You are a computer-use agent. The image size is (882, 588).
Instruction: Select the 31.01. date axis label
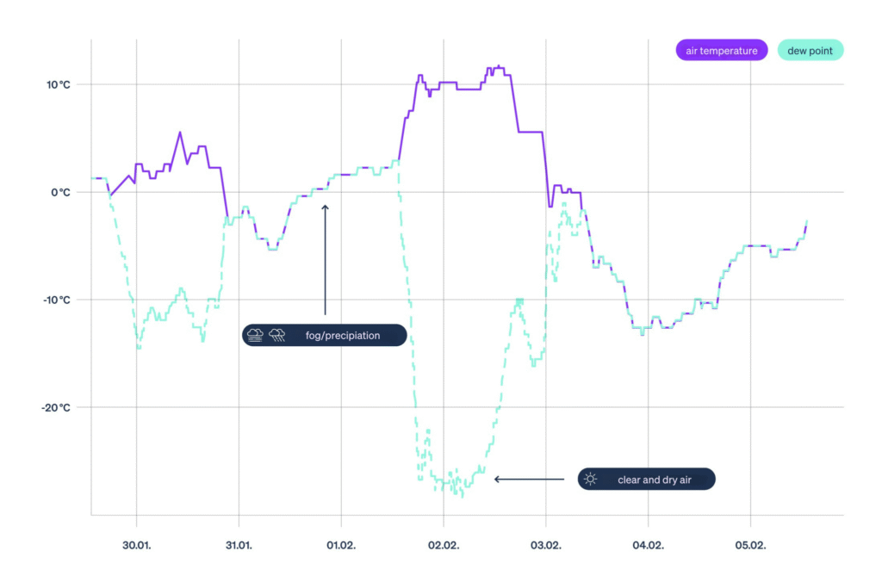click(239, 545)
